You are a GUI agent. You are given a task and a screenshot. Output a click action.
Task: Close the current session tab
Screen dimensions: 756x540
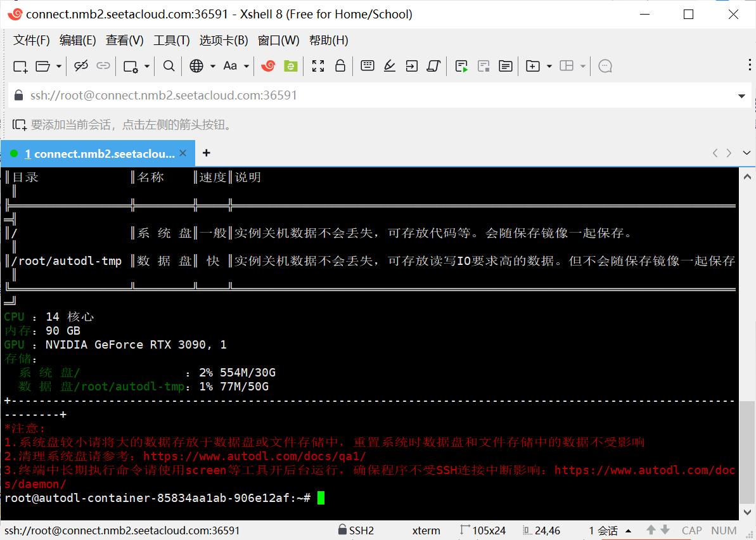(183, 153)
